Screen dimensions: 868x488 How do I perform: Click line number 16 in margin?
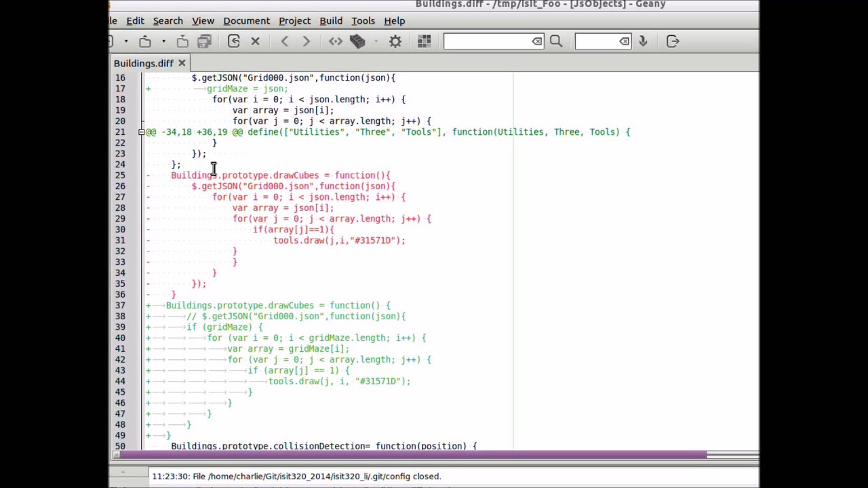pos(120,78)
